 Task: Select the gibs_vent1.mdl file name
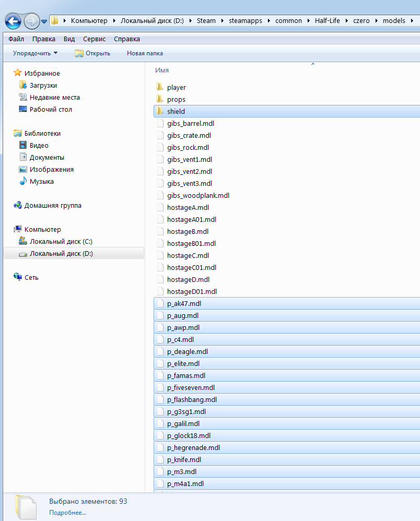coord(190,160)
